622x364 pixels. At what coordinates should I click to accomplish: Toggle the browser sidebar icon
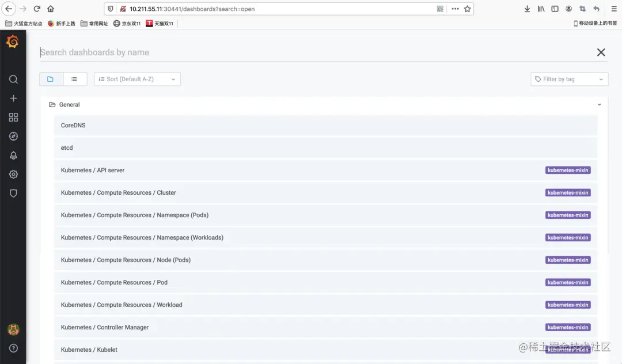pos(555,9)
